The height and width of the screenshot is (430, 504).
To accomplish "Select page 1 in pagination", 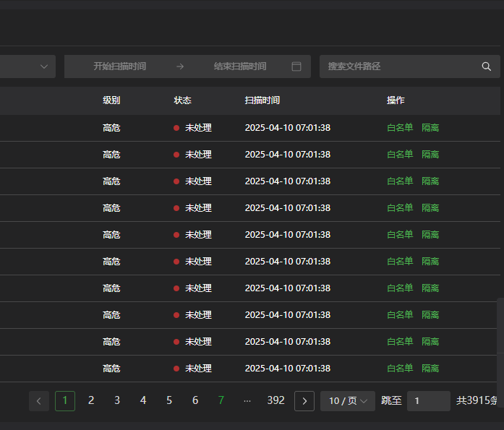I will click(x=65, y=401).
